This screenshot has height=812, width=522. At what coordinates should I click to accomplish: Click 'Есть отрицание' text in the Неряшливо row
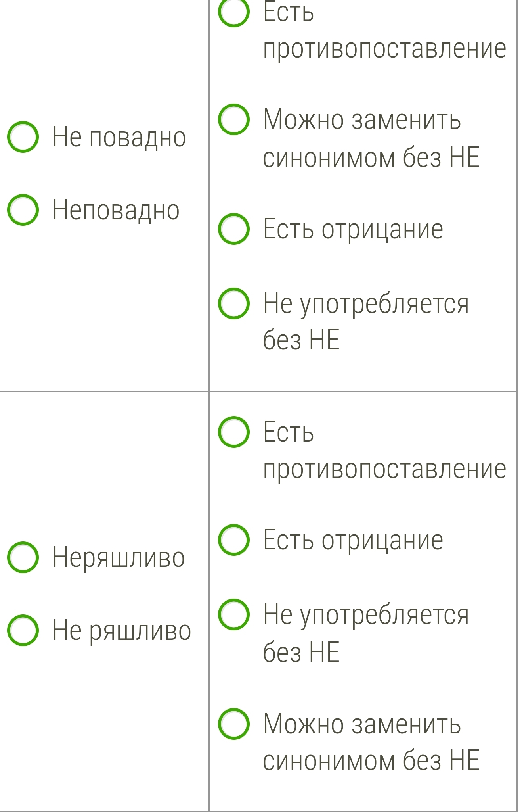pyautogui.click(x=353, y=540)
